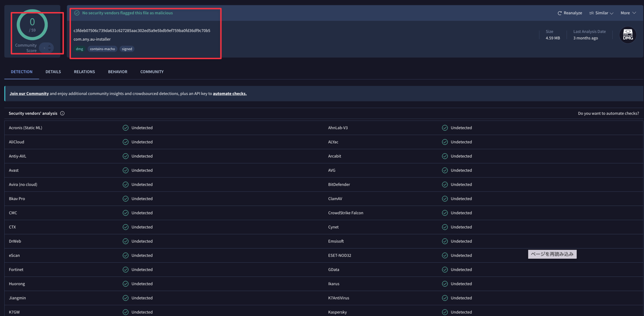Click the Antiy-AVL vendor name

coord(18,156)
